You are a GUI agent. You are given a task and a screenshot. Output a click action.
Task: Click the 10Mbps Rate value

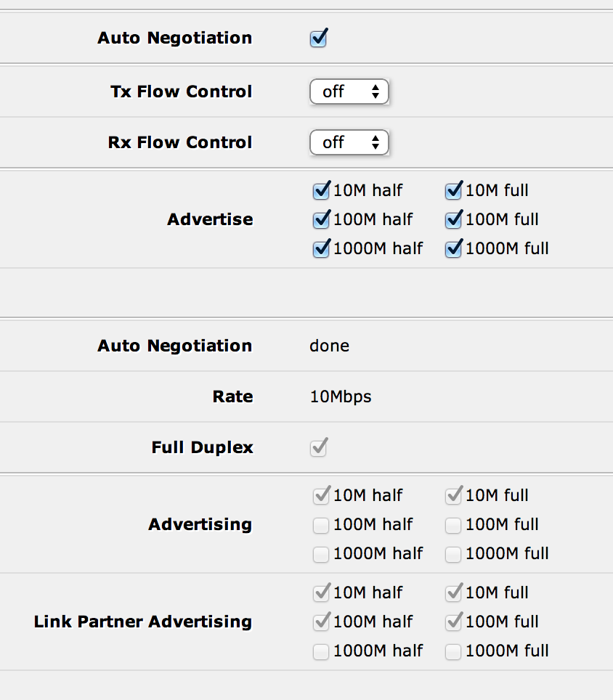[x=341, y=397]
